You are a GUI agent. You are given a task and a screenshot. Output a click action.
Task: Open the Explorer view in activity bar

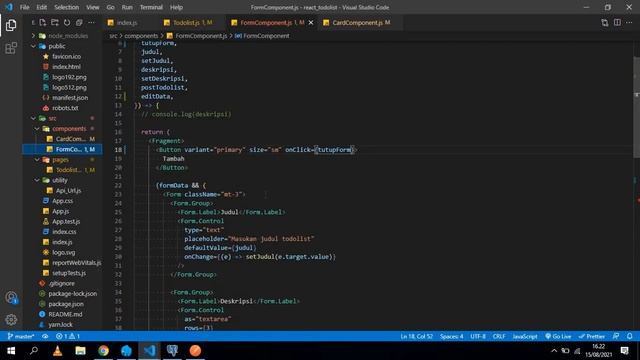11,25
